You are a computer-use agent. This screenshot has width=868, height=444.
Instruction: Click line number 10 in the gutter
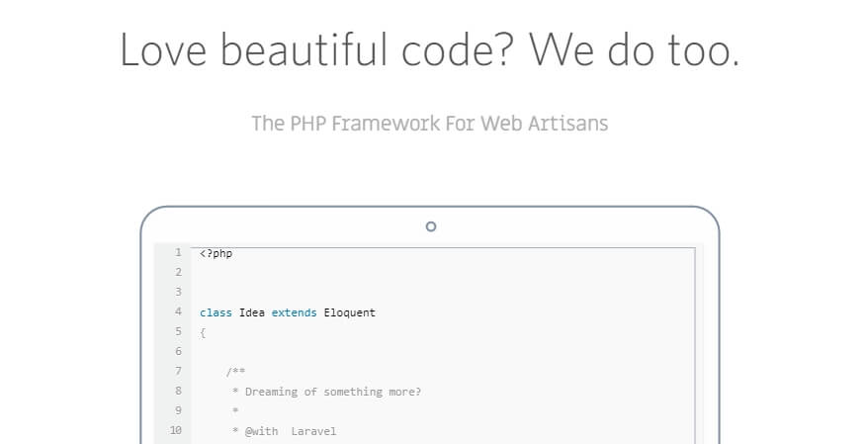[176, 430]
